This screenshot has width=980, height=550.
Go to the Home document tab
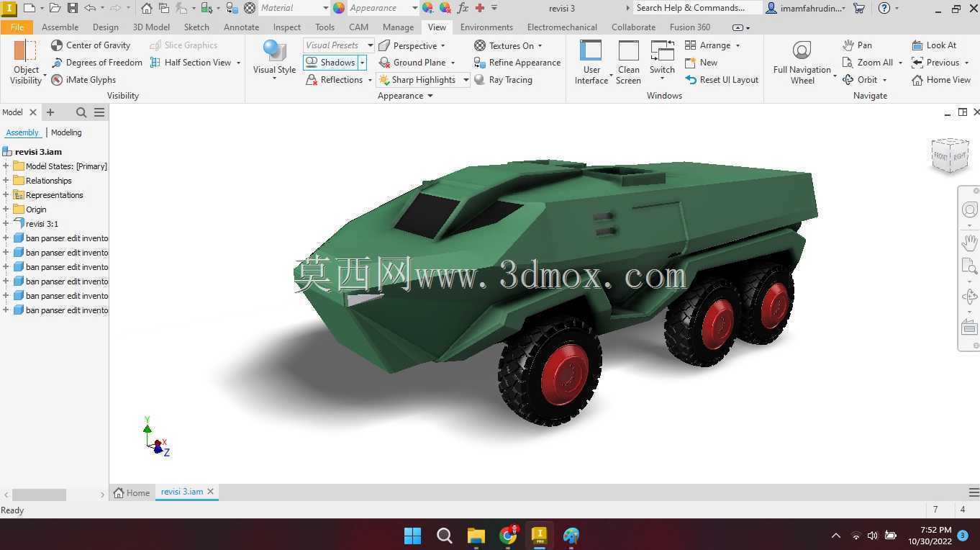coord(132,492)
